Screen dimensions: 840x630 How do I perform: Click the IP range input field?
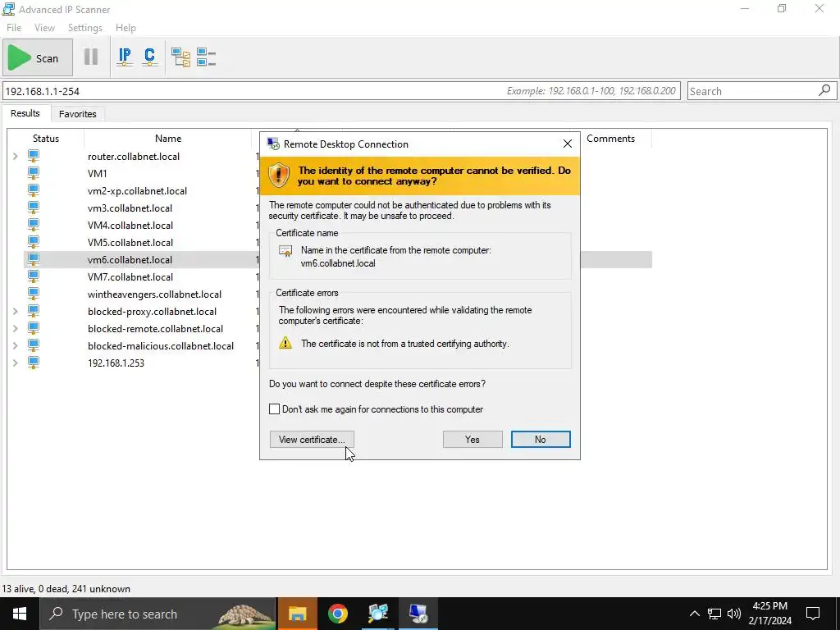pyautogui.click(x=341, y=91)
